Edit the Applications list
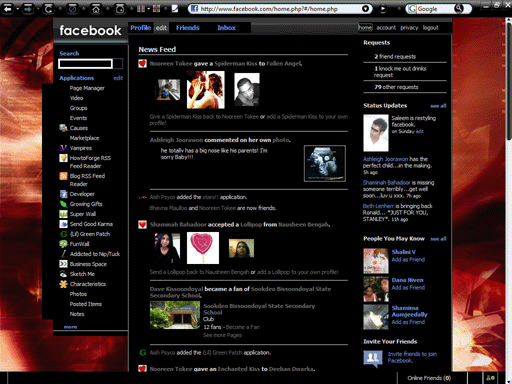This screenshot has height=384, width=512. pos(118,78)
